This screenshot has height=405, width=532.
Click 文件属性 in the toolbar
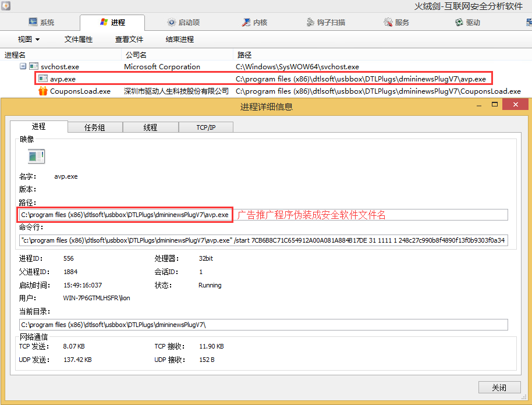click(79, 40)
